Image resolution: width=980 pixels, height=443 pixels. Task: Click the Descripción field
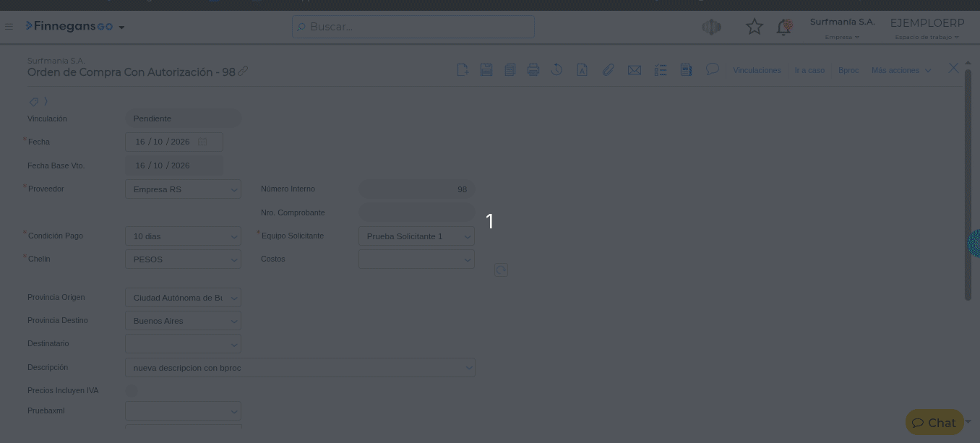click(300, 368)
